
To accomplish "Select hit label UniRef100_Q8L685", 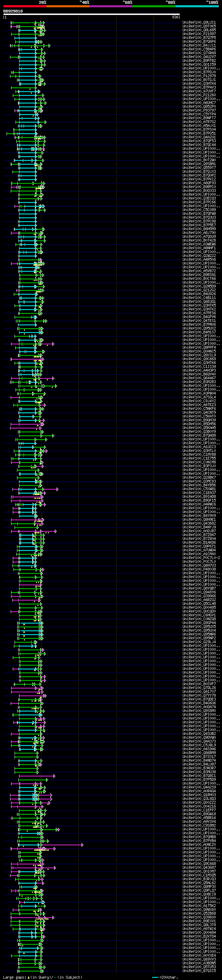I will pyautogui.click(x=199, y=30).
